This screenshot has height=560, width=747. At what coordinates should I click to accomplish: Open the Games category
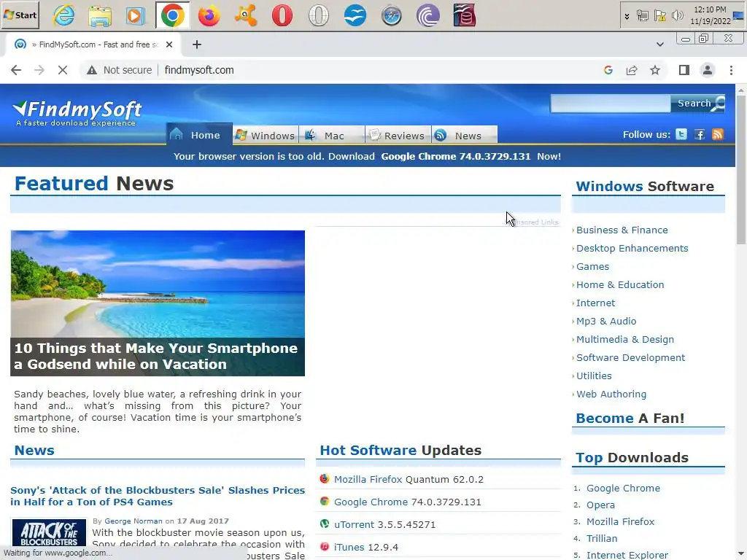click(x=592, y=266)
